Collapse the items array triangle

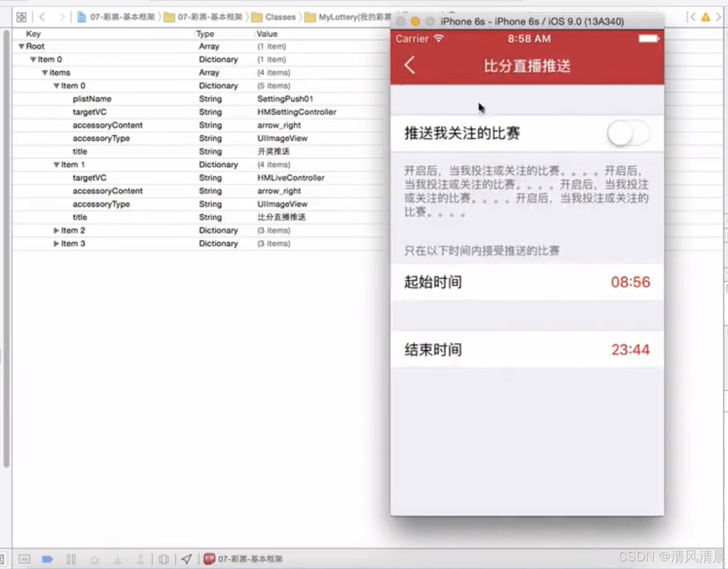(45, 73)
